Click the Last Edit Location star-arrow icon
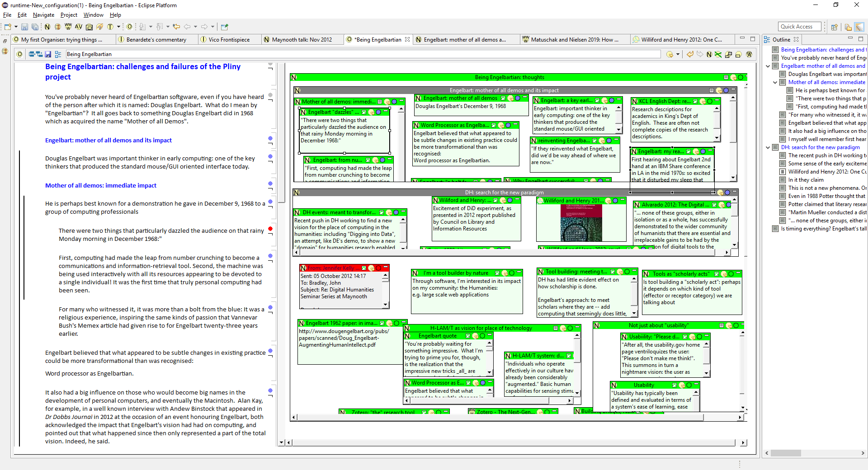 tap(176, 27)
